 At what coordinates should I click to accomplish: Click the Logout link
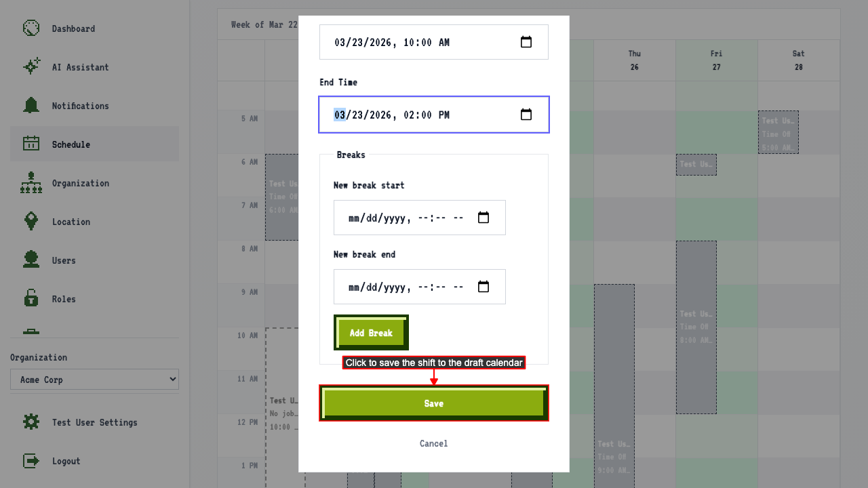pos(94,461)
